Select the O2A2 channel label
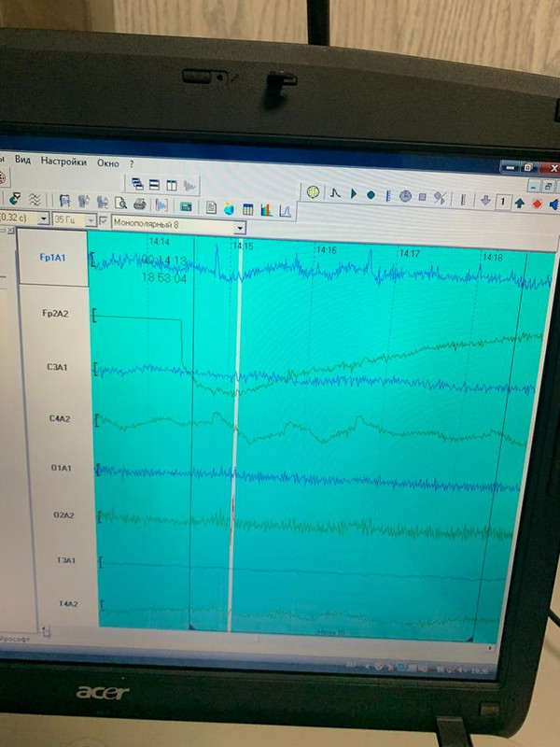Viewport: 560px width, 747px height. tap(63, 515)
